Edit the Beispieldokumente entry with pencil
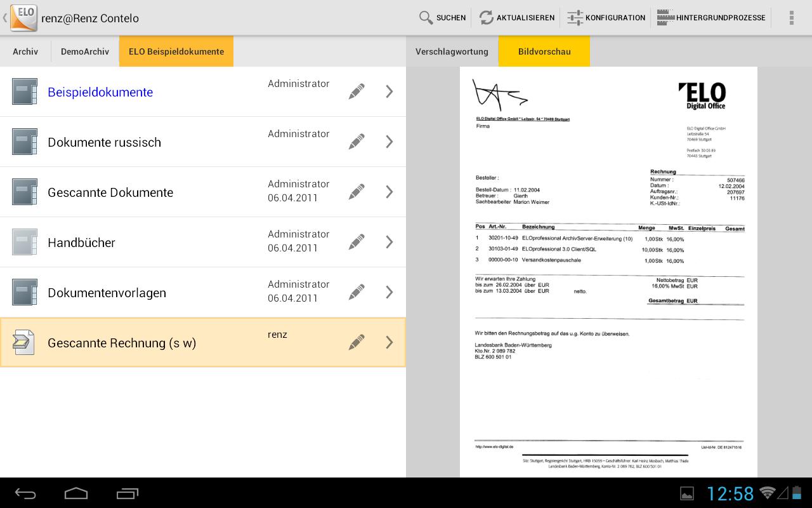This screenshot has width=812, height=508. coord(357,92)
